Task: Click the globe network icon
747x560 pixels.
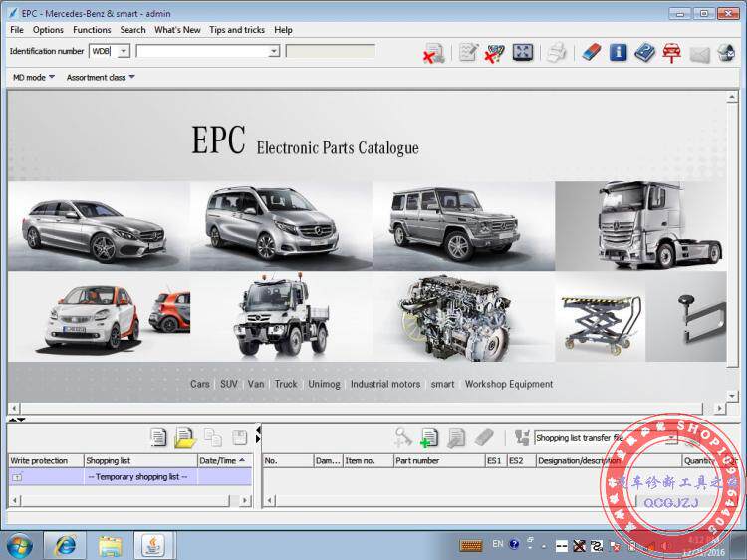Action: (726, 52)
